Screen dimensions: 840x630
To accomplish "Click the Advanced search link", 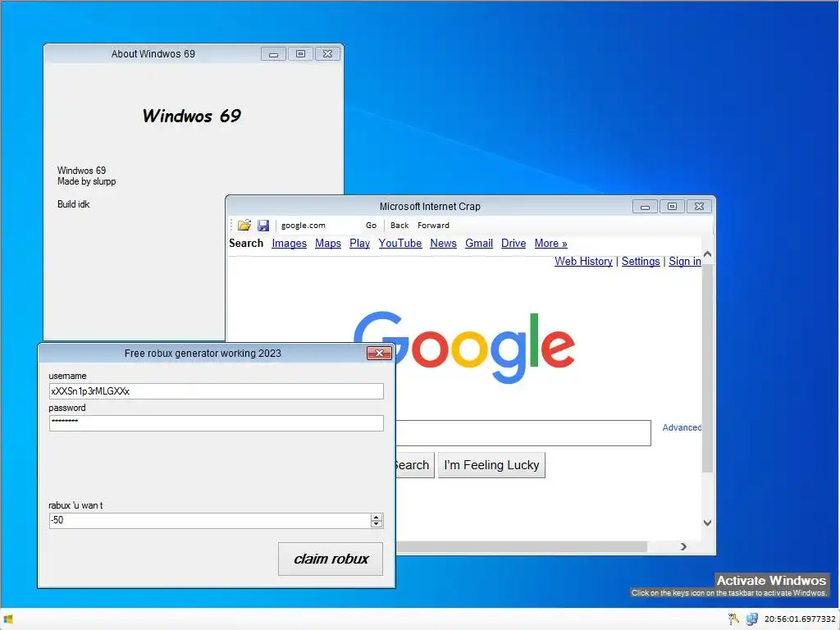I will pos(682,427).
